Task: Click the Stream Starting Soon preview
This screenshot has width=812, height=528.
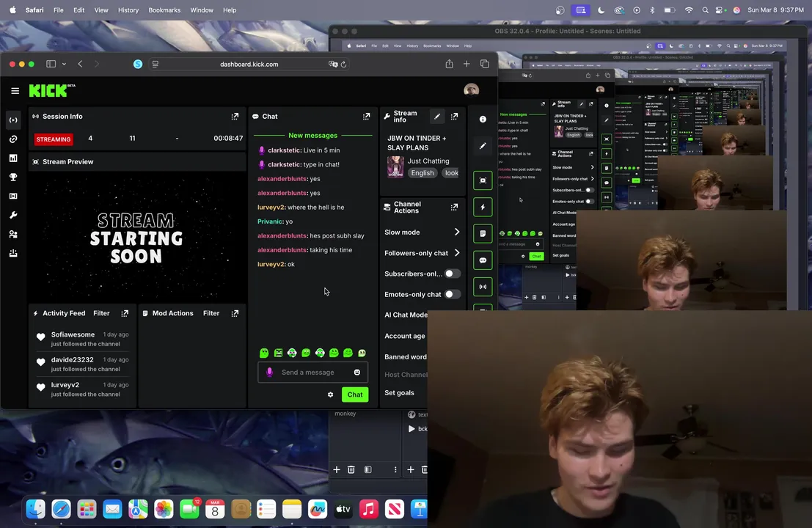Action: [136, 238]
